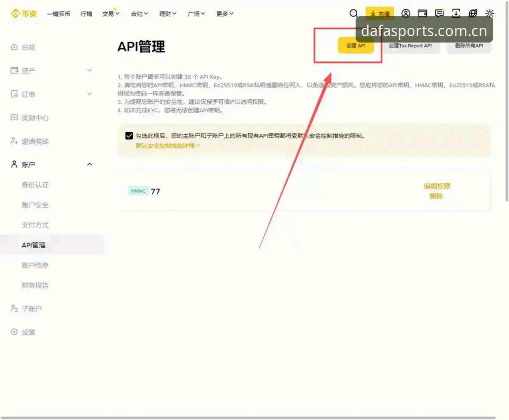The width and height of the screenshot is (509, 420).
Task: Open the 更多 dropdown menu
Action: (x=225, y=14)
